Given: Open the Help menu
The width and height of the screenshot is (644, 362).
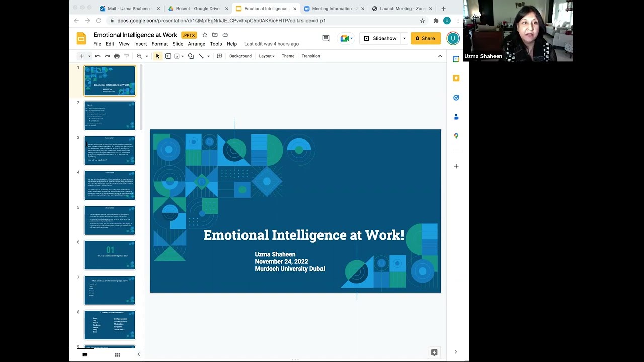Looking at the screenshot, I should coord(232,44).
